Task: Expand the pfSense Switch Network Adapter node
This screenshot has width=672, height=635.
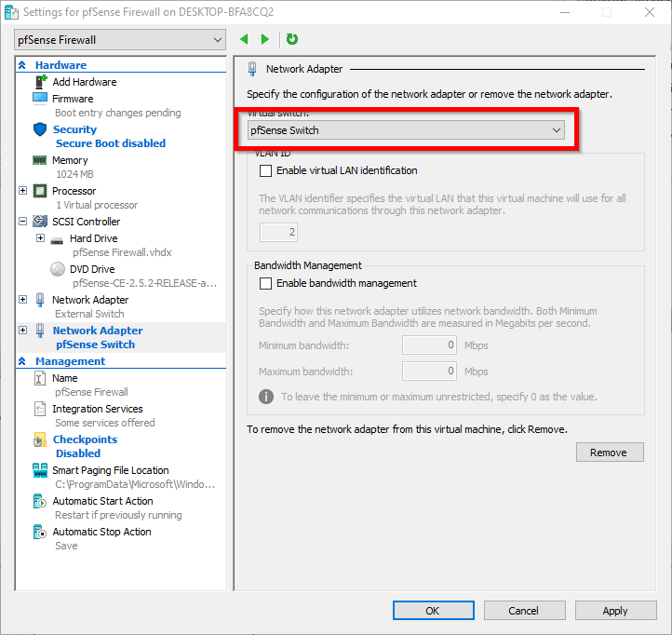Action: point(22,331)
